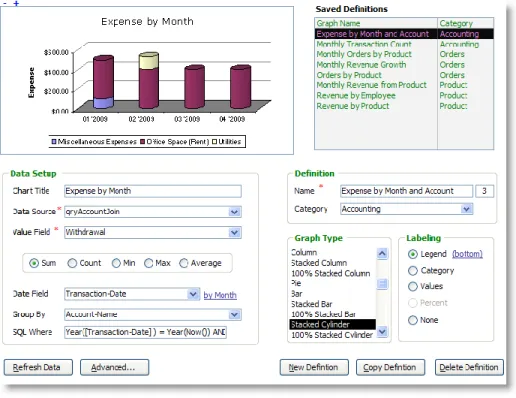Click the minus icon above the chart
Image resolution: width=516 pixels, height=398 pixels.
click(x=5, y=3)
